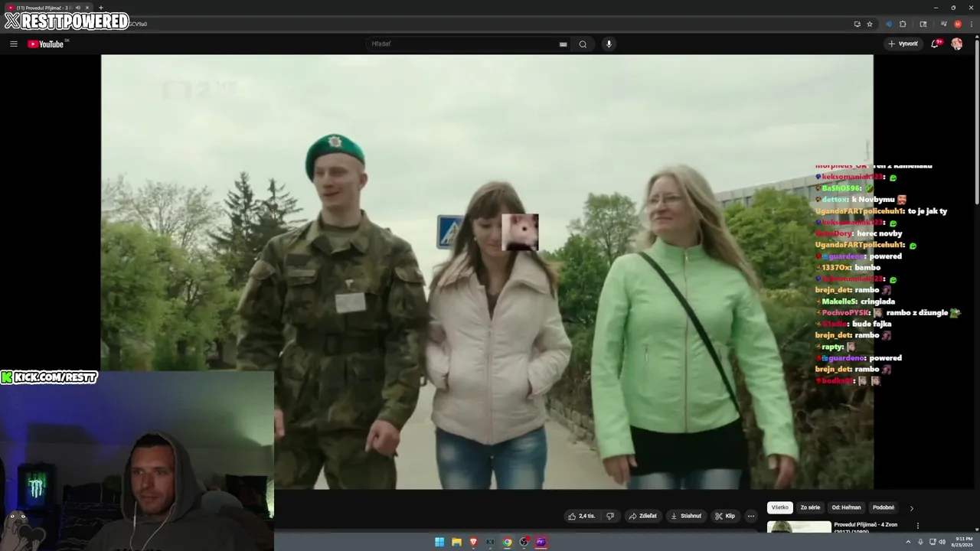Click the 'Stiahnuť' download button
This screenshot has height=551, width=980.
pos(686,516)
